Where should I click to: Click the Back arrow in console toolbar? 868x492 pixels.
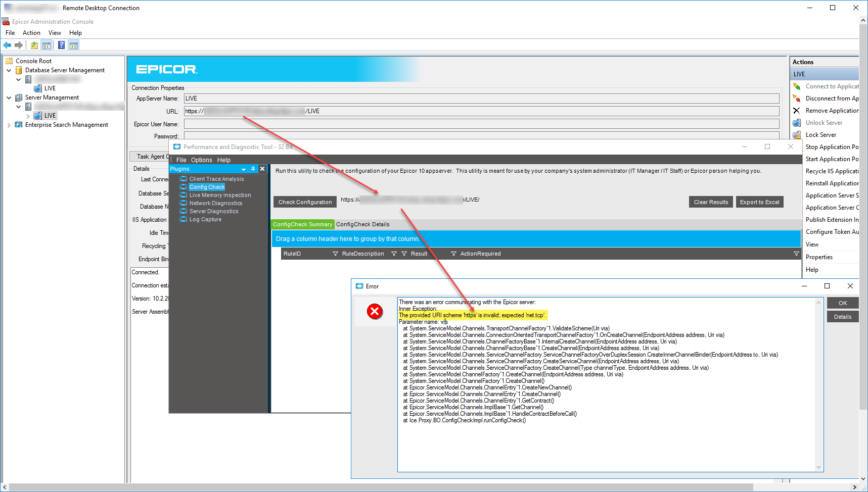7,45
